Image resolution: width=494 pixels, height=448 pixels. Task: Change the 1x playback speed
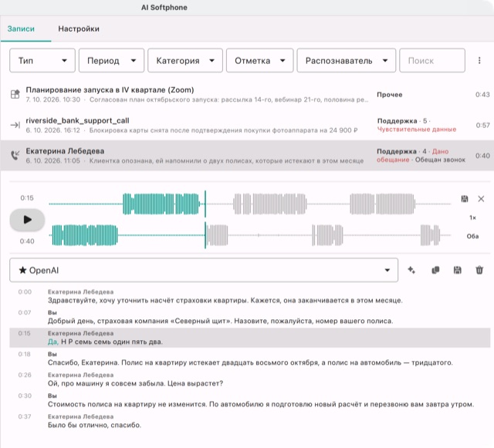(472, 217)
